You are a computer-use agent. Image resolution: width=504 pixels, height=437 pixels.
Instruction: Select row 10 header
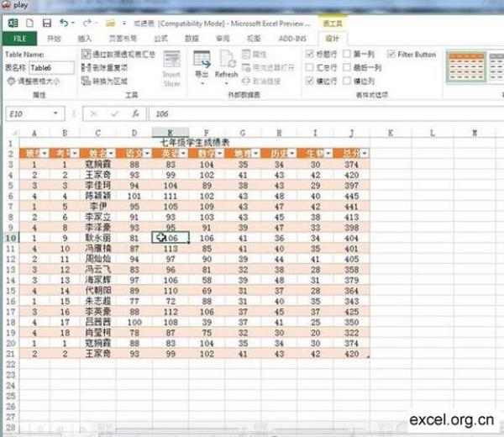pos(11,238)
